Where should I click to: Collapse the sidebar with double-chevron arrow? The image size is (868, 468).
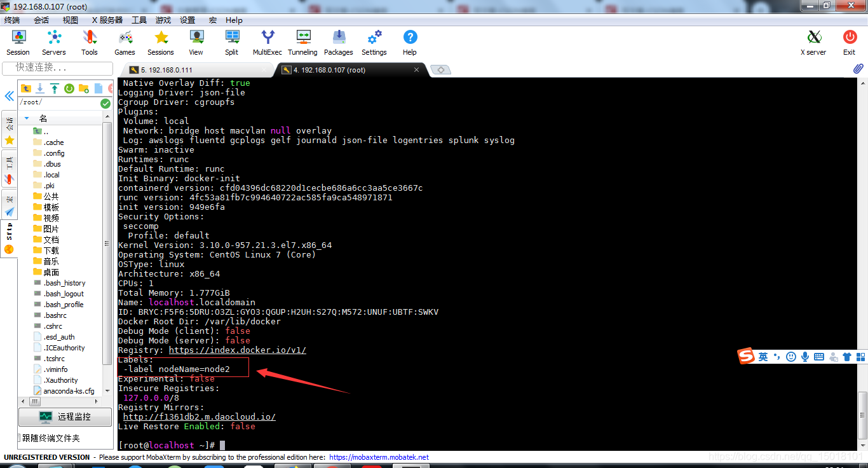coord(10,96)
